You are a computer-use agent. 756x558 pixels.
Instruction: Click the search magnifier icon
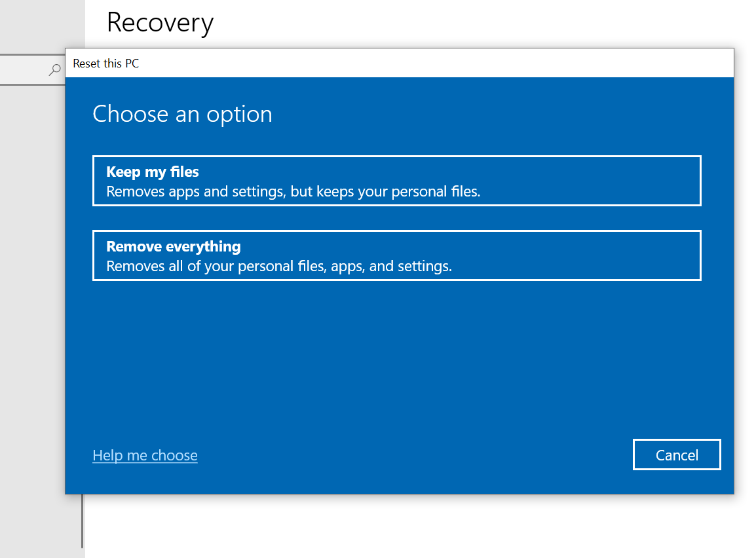pyautogui.click(x=55, y=70)
